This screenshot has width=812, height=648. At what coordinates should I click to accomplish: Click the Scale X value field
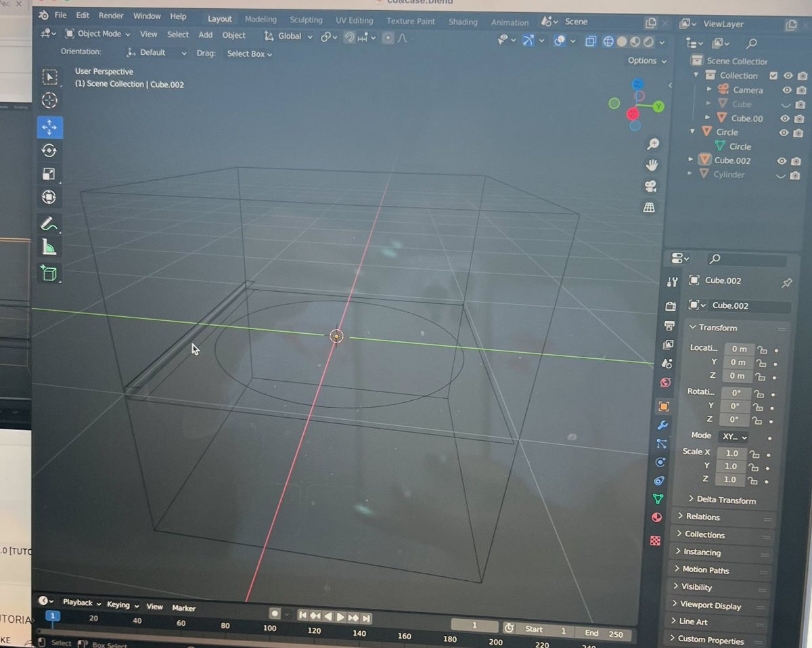pyautogui.click(x=731, y=453)
